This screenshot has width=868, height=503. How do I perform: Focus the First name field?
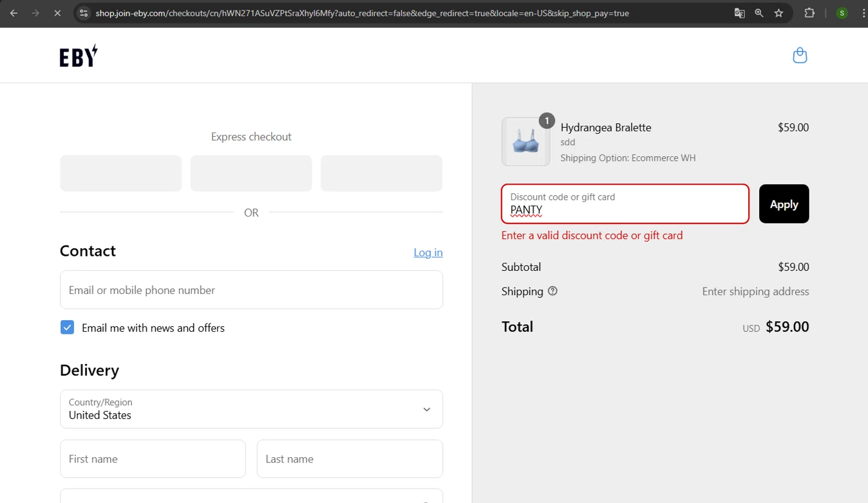(x=153, y=459)
